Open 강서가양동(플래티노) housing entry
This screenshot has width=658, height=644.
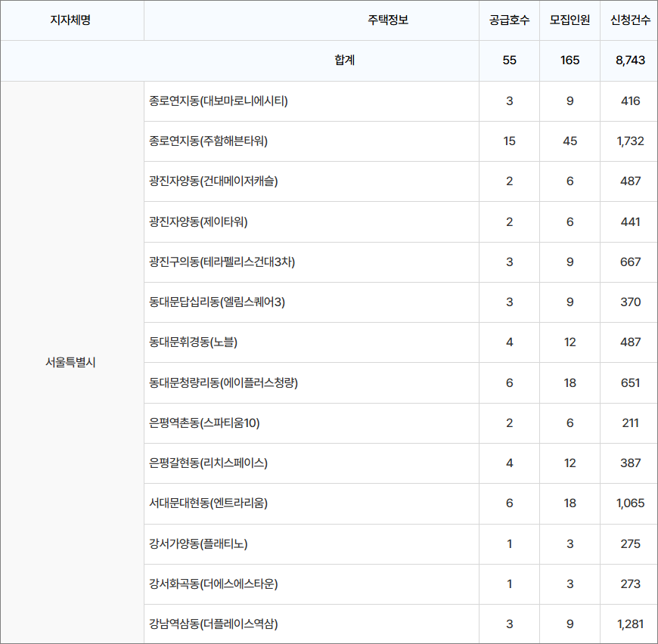(199, 543)
